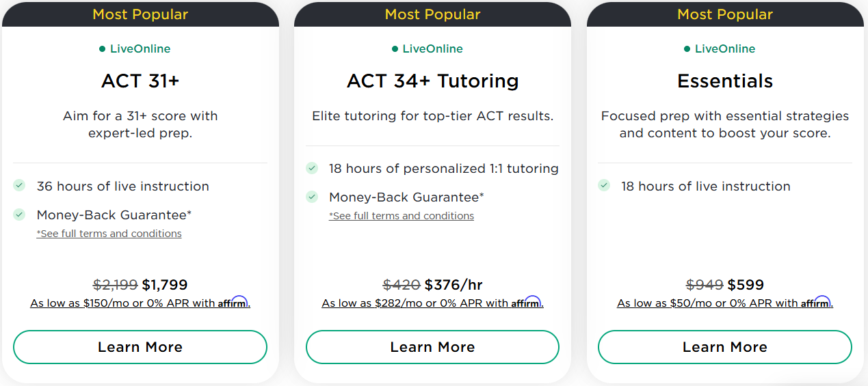Open terms and conditions link in ACT 31+ card
The image size is (868, 386).
(x=109, y=234)
